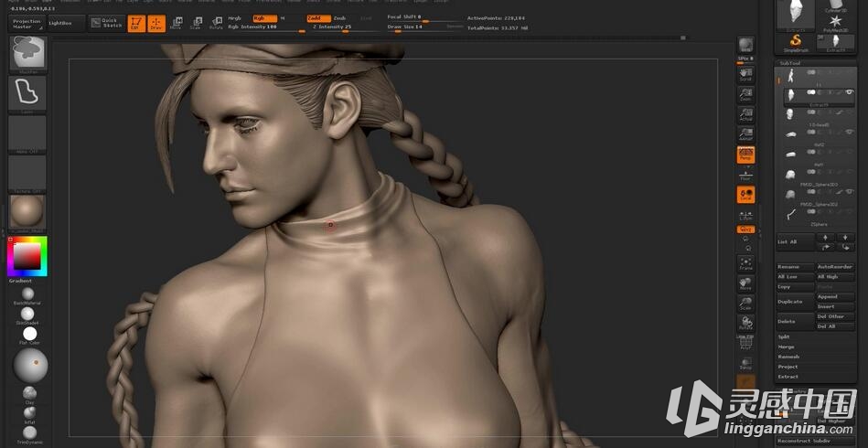Toggle visibility eye of PM3D_Sphere3D2 subtool
868x448 pixels.
(850, 191)
